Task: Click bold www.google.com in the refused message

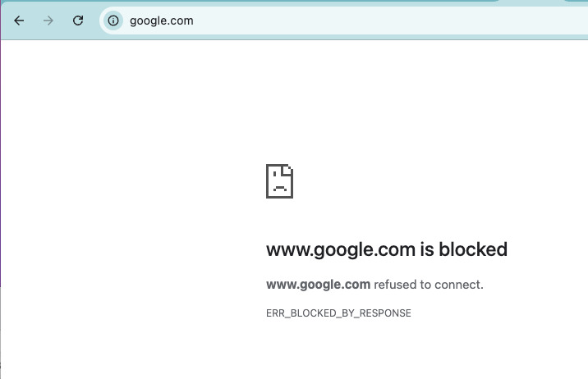Action: pos(318,285)
